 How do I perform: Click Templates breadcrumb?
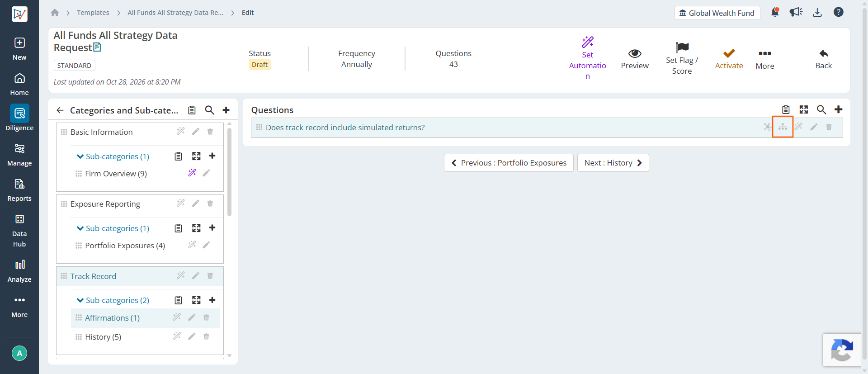(93, 13)
